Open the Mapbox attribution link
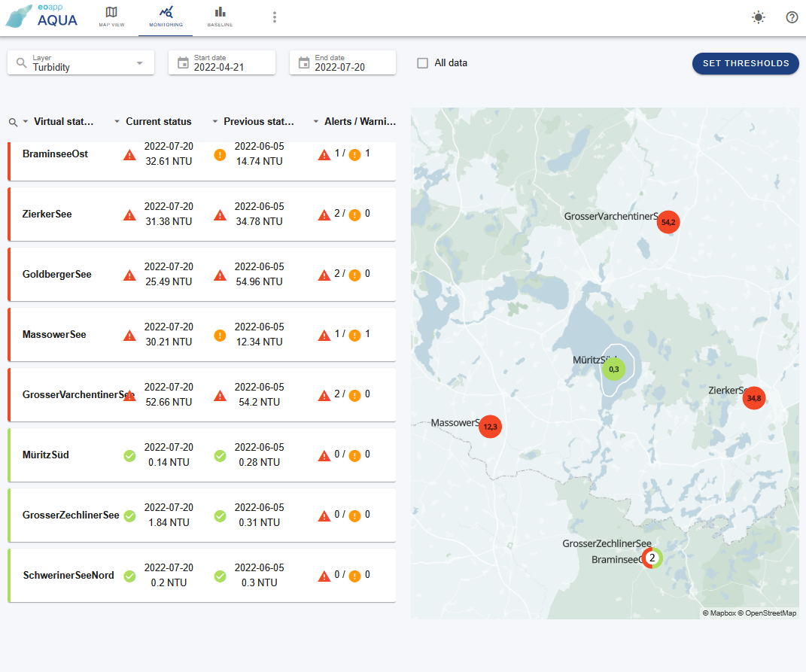 pos(719,613)
